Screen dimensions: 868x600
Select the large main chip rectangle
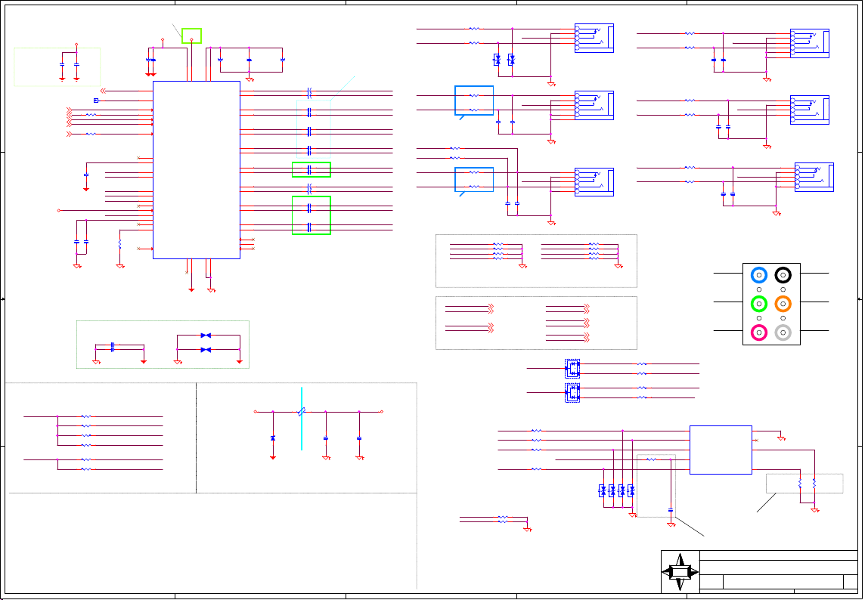(x=197, y=170)
